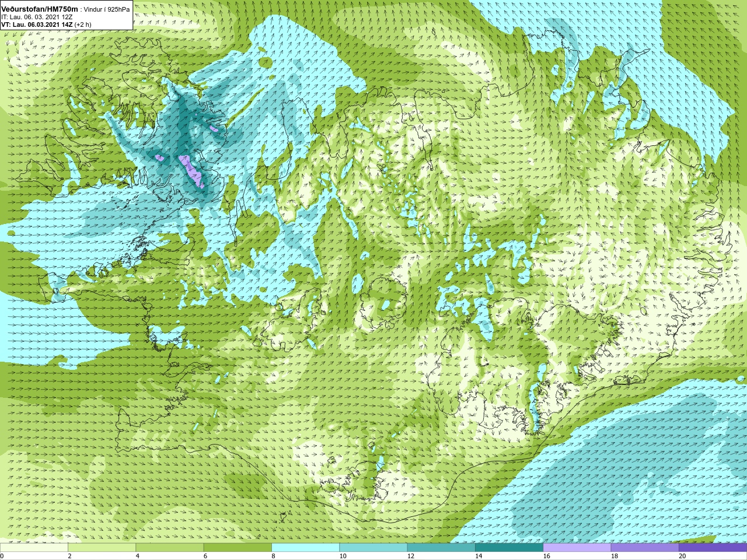Click the 10–12 turquoise legend swatch
This screenshot has width=747, height=560.
click(x=373, y=547)
